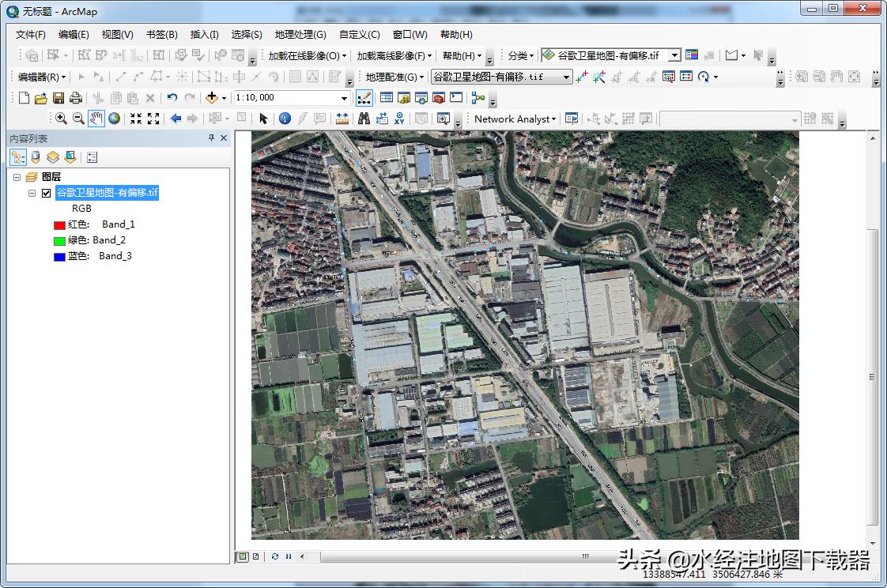
Task: Go back to previous extent
Action: click(176, 119)
